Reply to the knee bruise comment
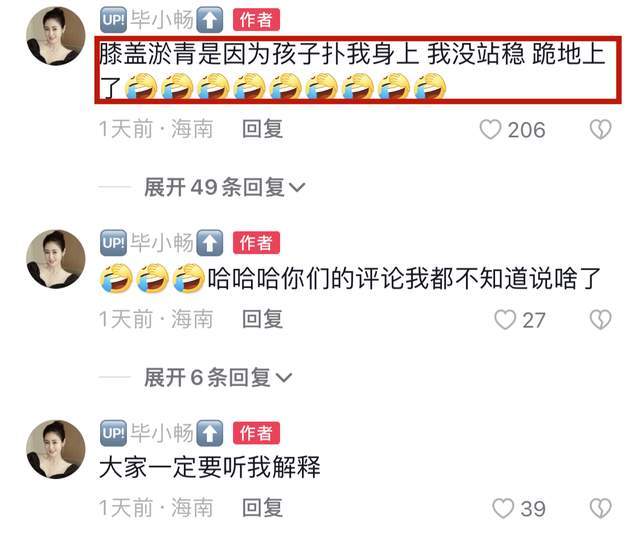 pos(262,129)
